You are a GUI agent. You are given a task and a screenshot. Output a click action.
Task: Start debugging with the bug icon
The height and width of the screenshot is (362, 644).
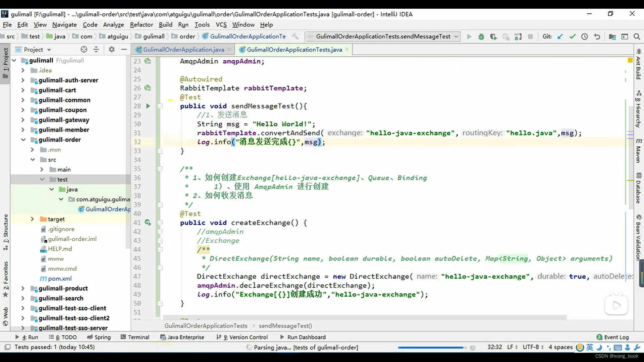[x=481, y=37]
